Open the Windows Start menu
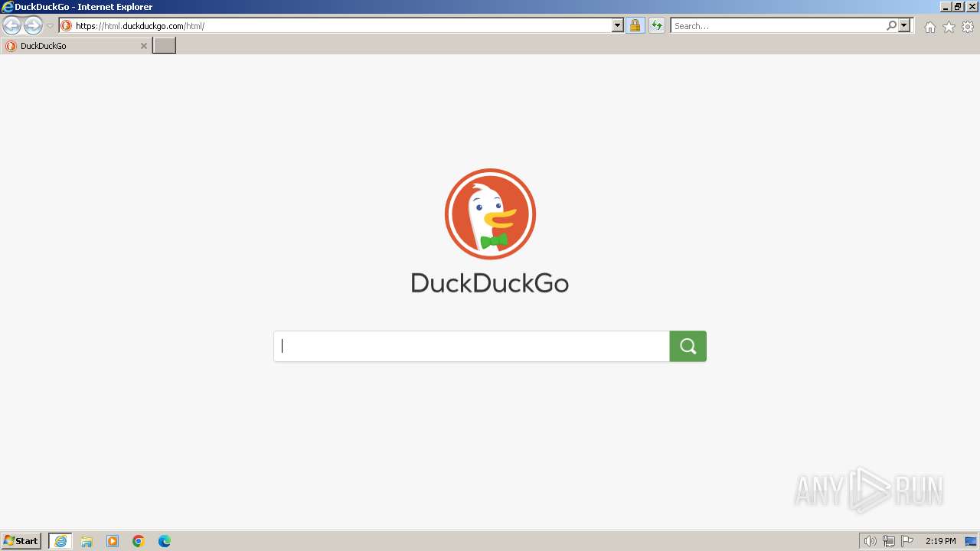 [21, 541]
